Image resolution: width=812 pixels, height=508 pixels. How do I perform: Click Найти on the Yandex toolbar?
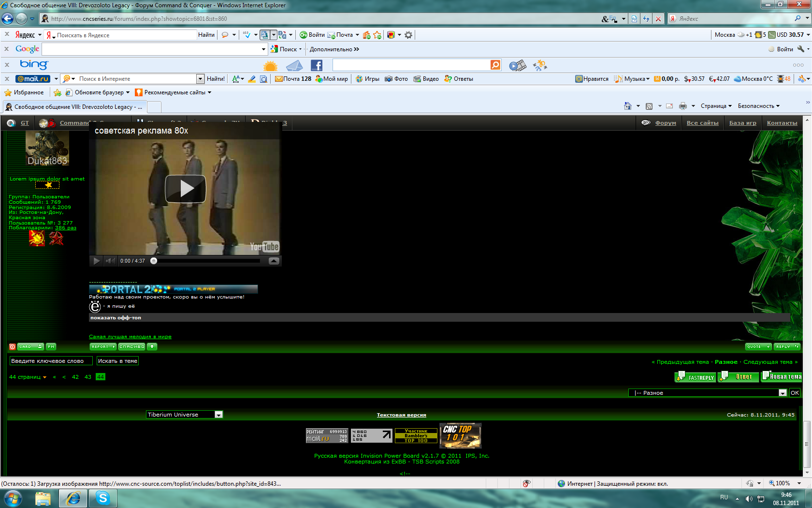pos(206,35)
